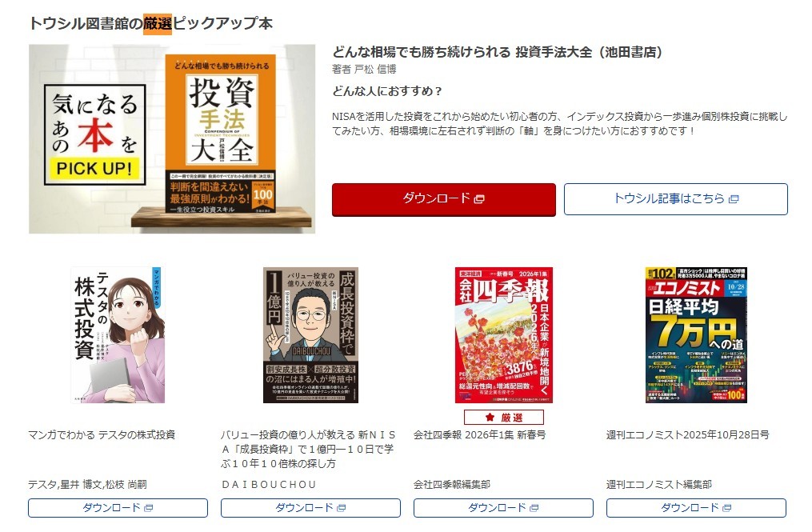812x532 pixels.
Task: Click the external-link icon on the 週刊エコノミスト download button
Action: click(x=726, y=508)
